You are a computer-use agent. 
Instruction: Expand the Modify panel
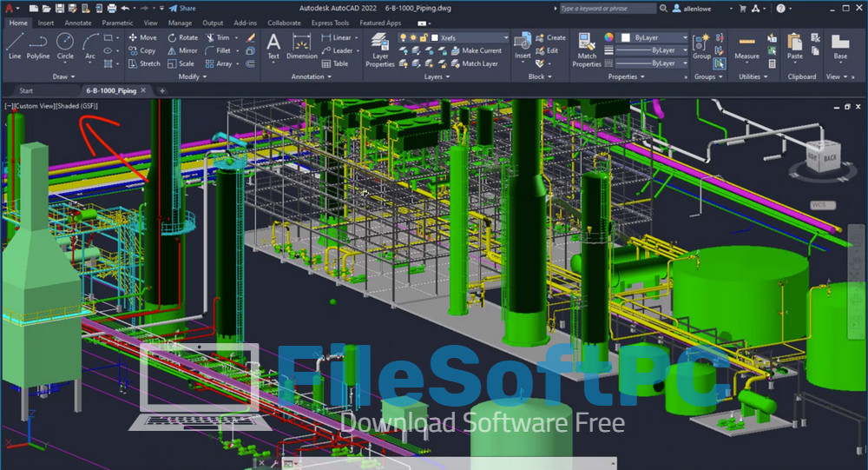pyautogui.click(x=192, y=76)
